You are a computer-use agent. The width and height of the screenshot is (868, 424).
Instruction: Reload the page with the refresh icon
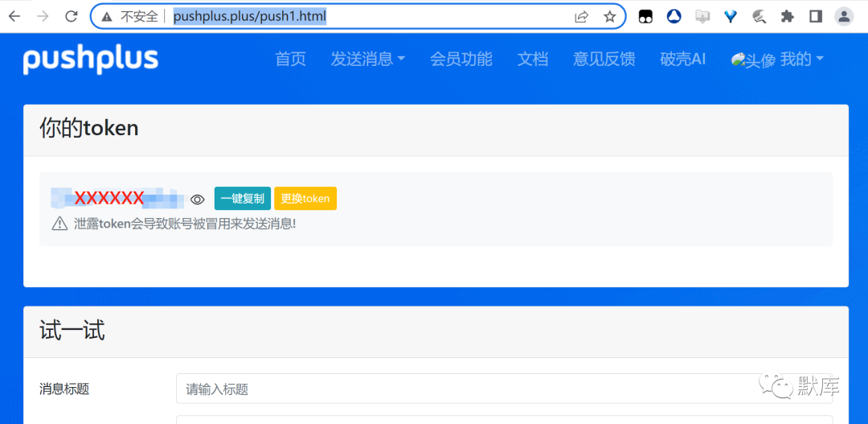pyautogui.click(x=71, y=17)
